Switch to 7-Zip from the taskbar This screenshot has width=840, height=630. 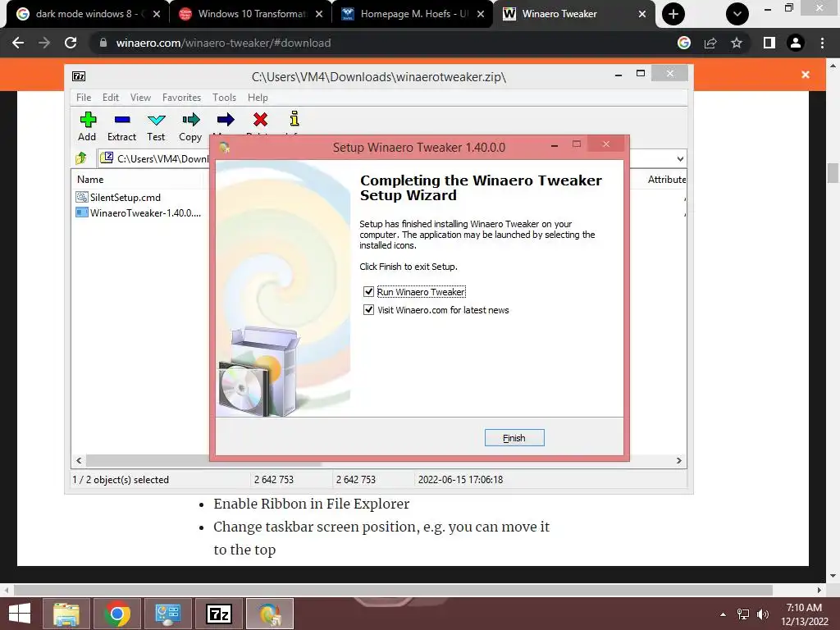point(219,614)
